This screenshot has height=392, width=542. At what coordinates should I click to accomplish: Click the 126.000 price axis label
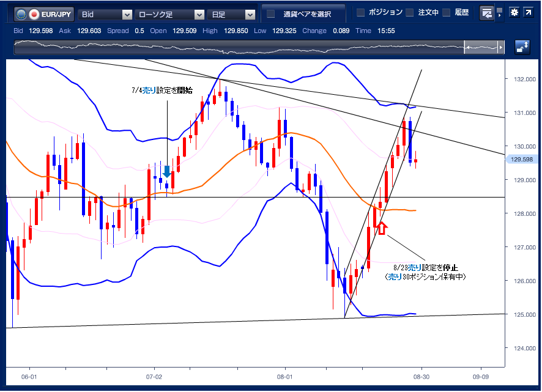(524, 281)
